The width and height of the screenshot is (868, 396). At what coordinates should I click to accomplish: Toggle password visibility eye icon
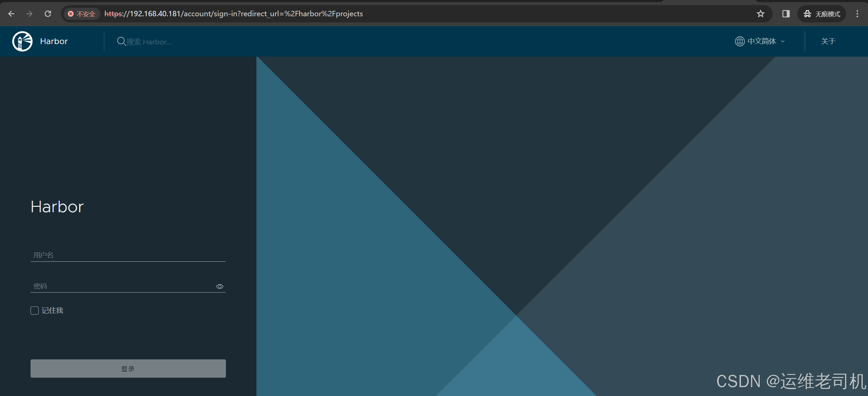click(x=220, y=286)
